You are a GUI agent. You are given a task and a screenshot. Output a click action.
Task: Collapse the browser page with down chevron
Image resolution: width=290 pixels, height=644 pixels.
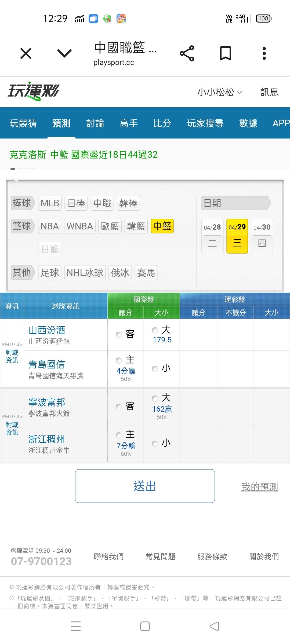64,53
